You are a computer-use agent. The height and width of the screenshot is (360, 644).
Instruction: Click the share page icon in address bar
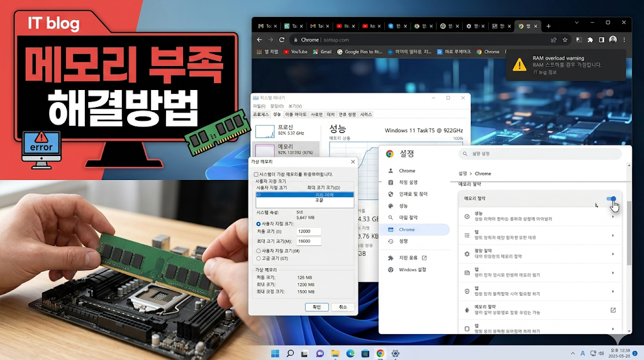tap(553, 40)
